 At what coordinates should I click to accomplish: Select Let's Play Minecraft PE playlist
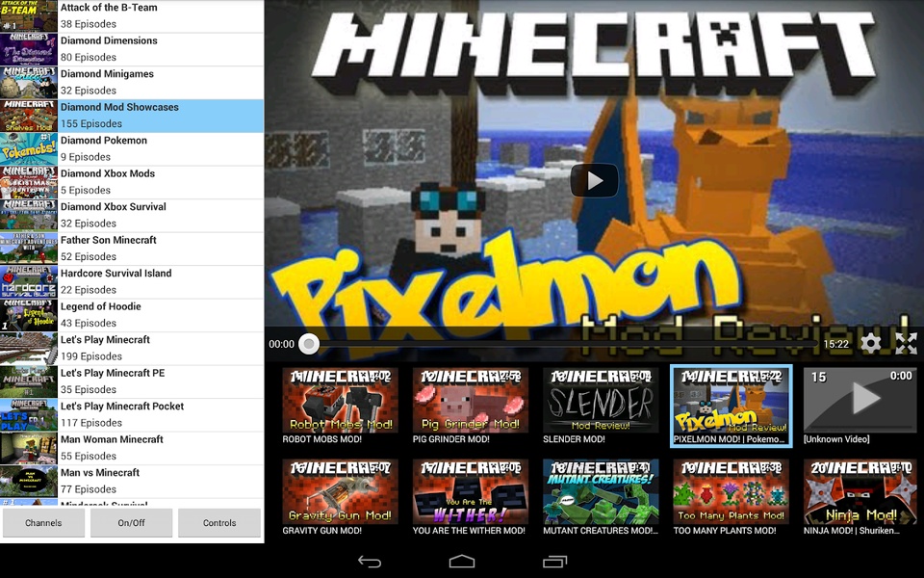coord(132,381)
